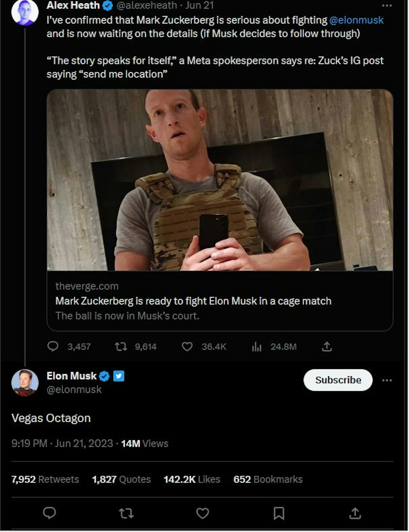Reply to Alex Heath's tweet

(x=53, y=346)
